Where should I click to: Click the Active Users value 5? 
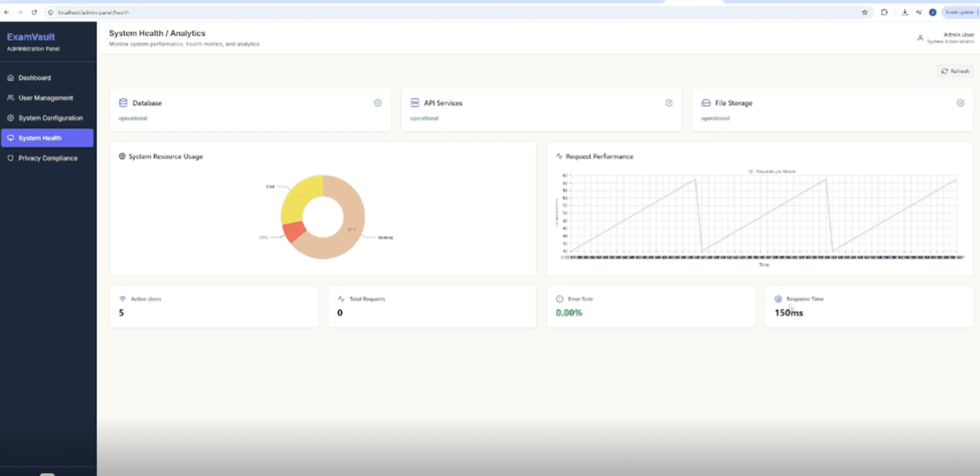click(x=121, y=312)
